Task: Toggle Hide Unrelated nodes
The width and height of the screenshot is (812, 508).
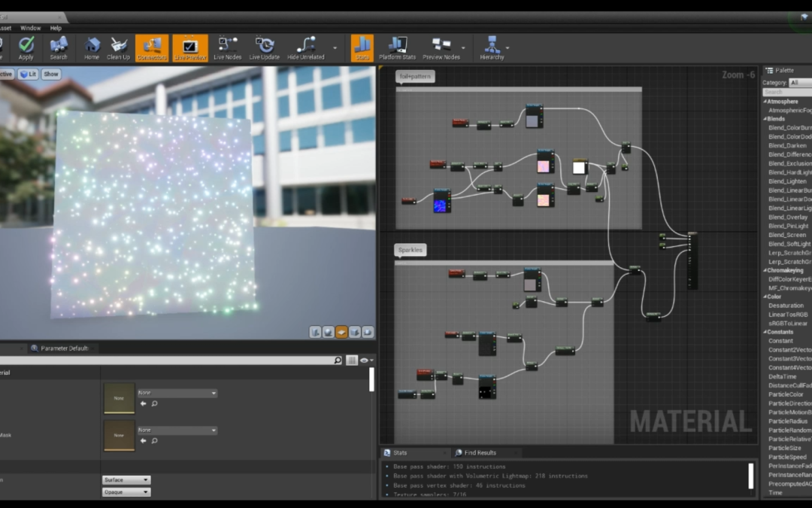Action: click(x=305, y=48)
